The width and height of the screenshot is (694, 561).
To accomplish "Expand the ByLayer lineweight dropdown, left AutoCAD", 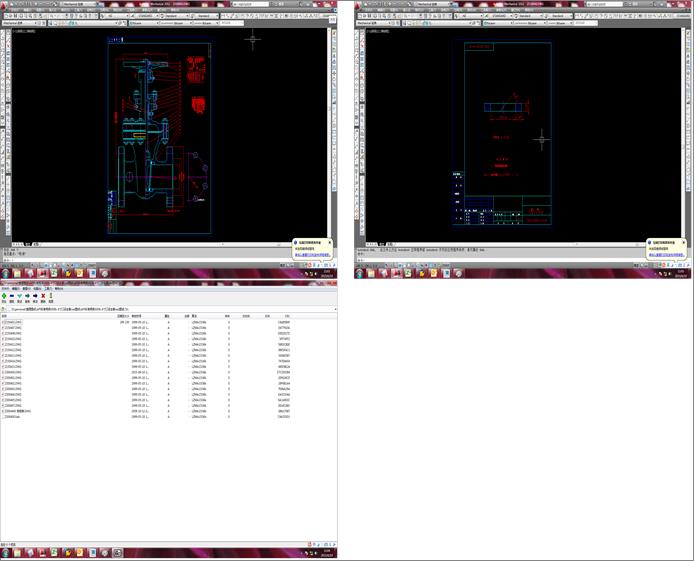I will click(x=216, y=23).
